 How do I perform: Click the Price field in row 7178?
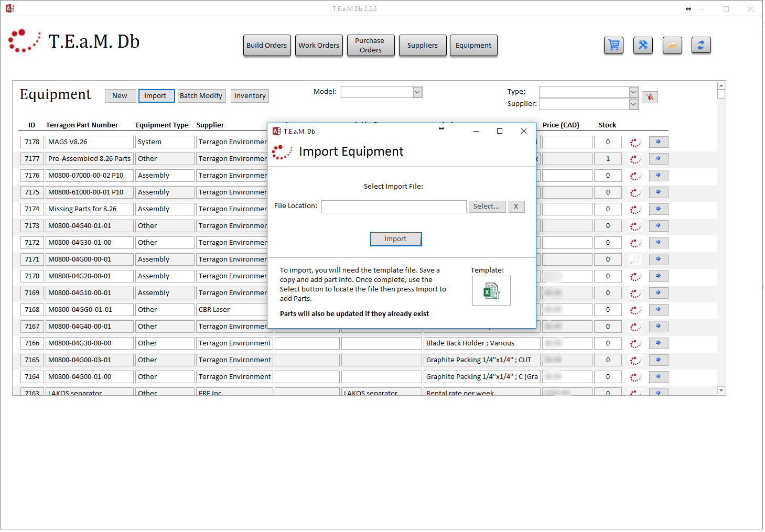pos(567,142)
